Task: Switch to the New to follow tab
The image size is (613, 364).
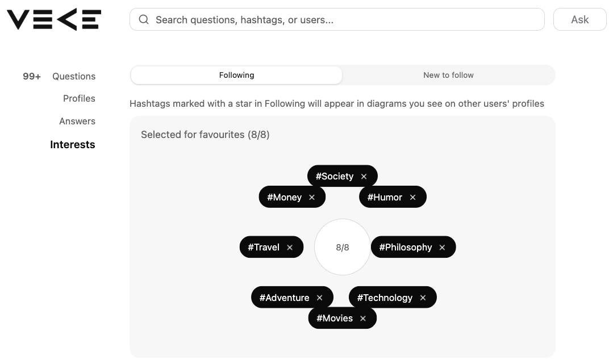Action: pyautogui.click(x=448, y=74)
